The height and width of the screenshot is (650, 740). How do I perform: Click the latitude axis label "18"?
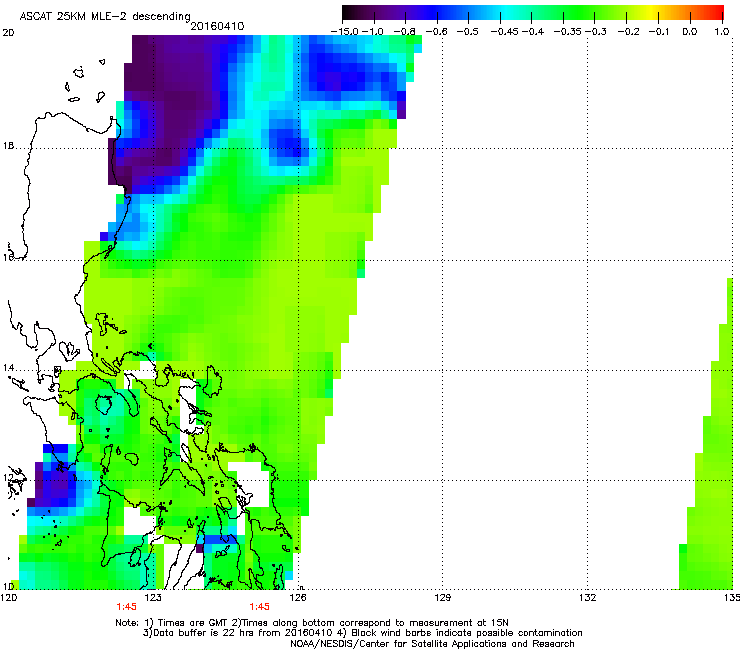pyautogui.click(x=8, y=146)
